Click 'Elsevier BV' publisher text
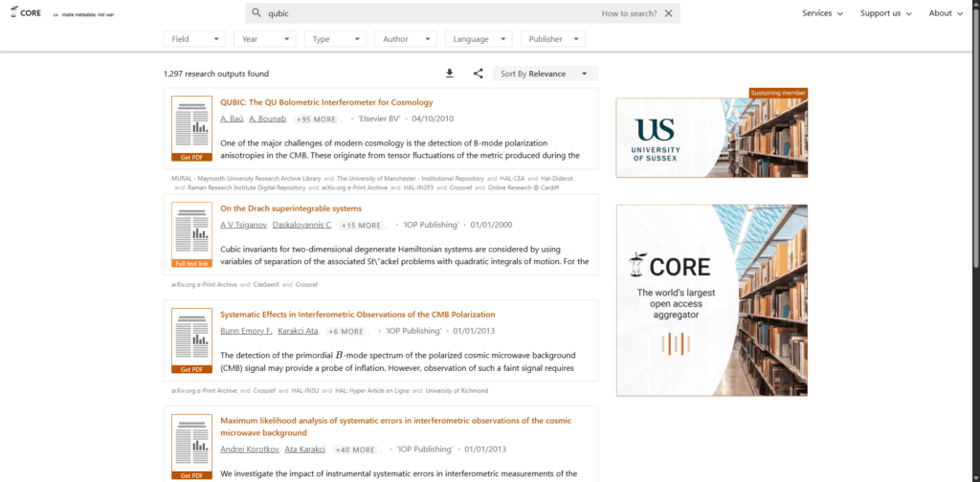The height and width of the screenshot is (482, 980). pos(379,119)
